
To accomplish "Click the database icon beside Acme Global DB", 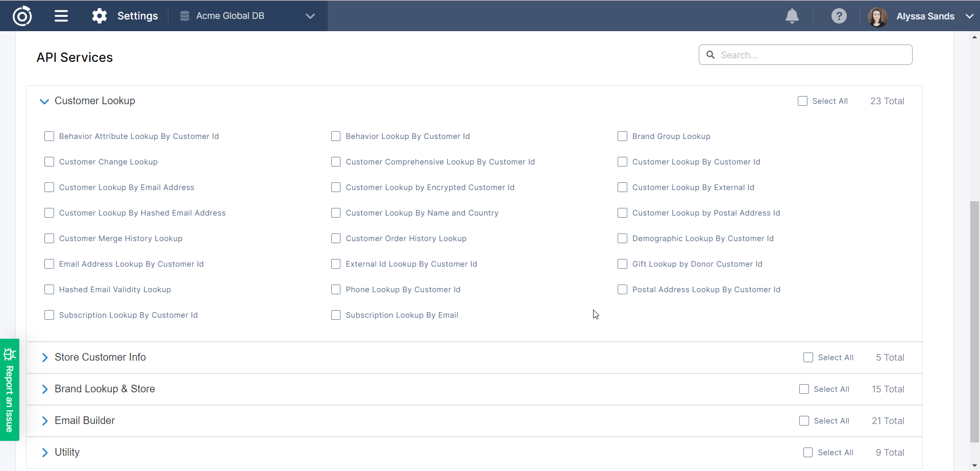I will [x=185, y=16].
